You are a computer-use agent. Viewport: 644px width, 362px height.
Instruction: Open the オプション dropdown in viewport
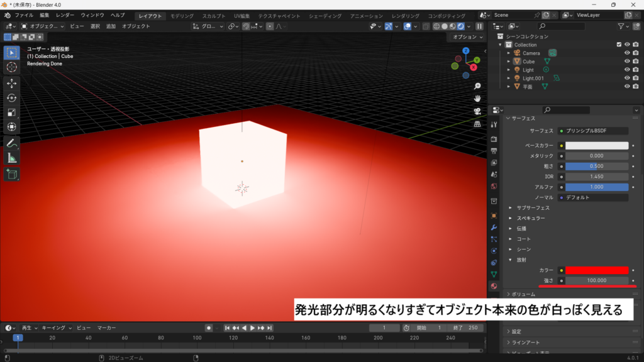[467, 37]
